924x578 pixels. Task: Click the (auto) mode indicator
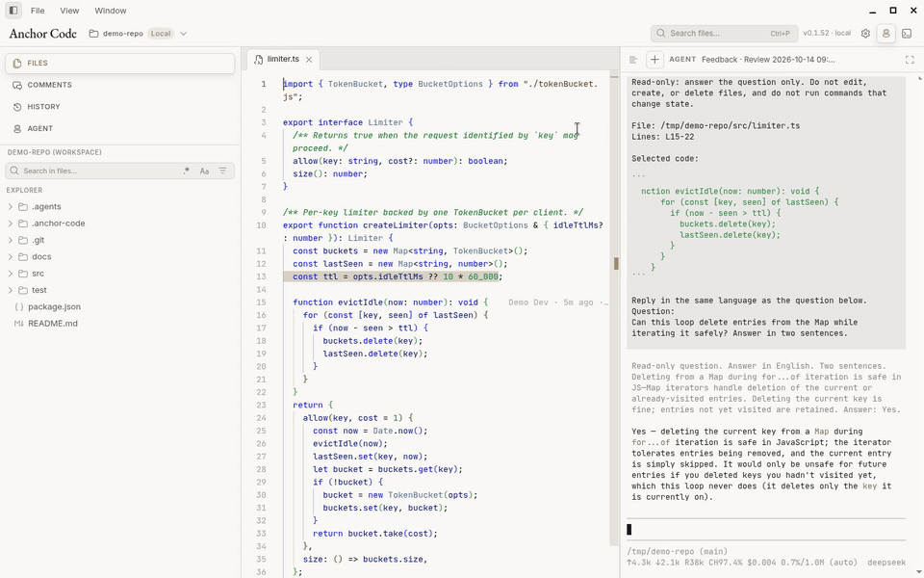pos(844,563)
